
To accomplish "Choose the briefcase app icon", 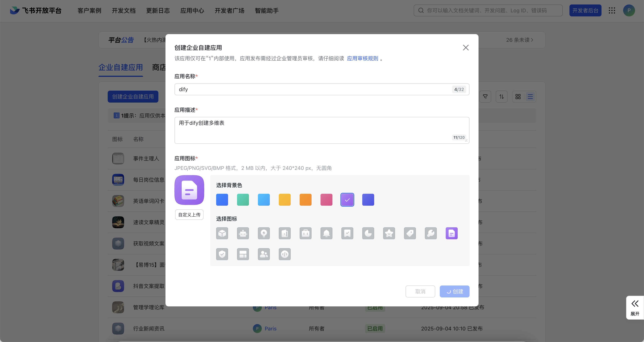I will (305, 233).
